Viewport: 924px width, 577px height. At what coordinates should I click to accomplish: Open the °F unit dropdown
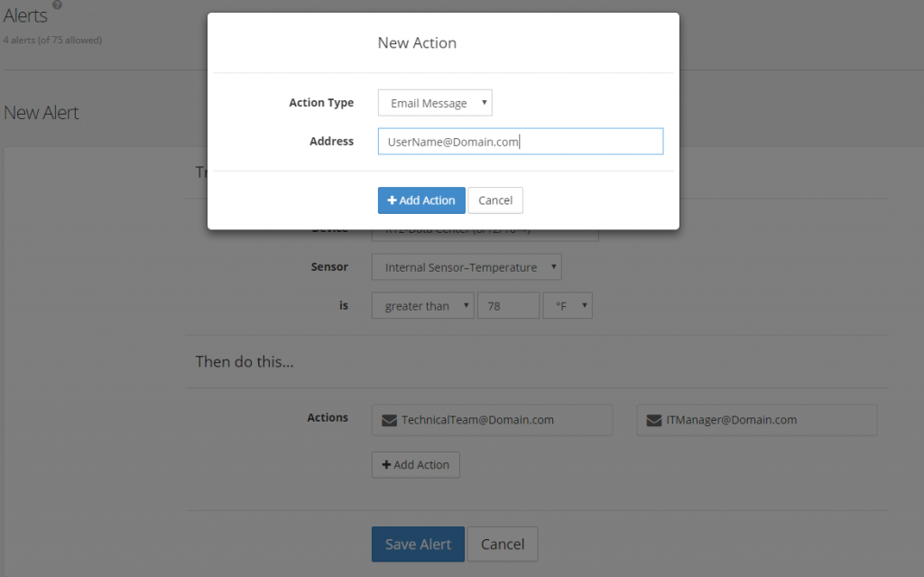568,305
